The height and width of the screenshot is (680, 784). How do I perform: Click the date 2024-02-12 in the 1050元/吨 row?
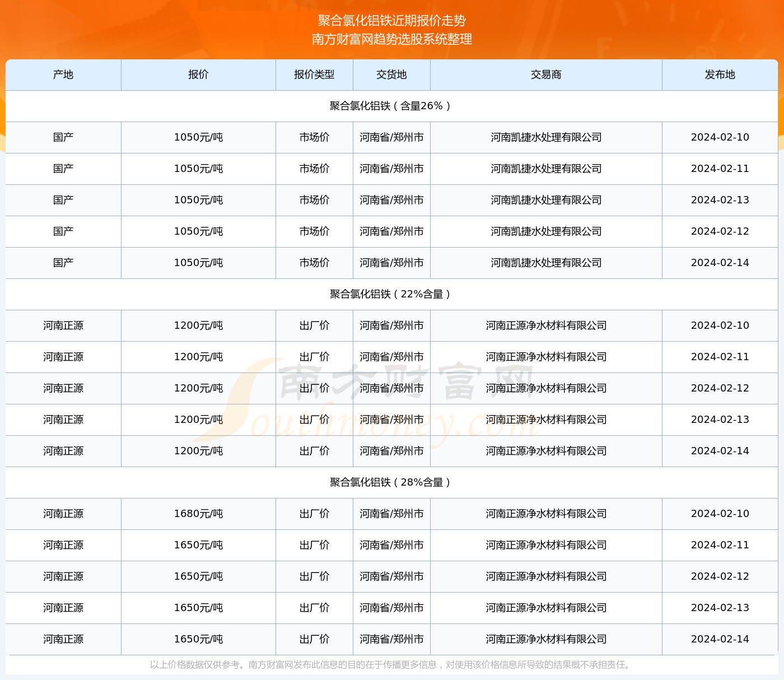pyautogui.click(x=720, y=231)
